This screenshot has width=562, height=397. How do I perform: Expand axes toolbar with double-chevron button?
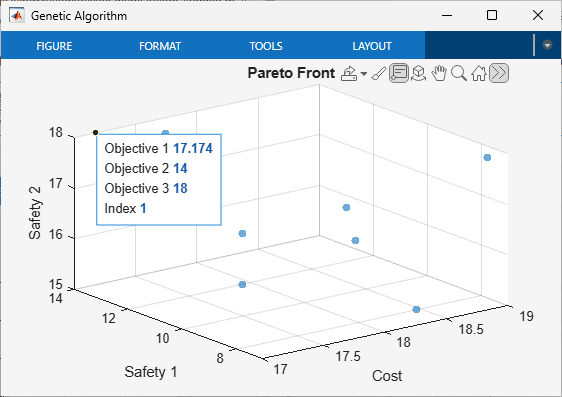499,73
